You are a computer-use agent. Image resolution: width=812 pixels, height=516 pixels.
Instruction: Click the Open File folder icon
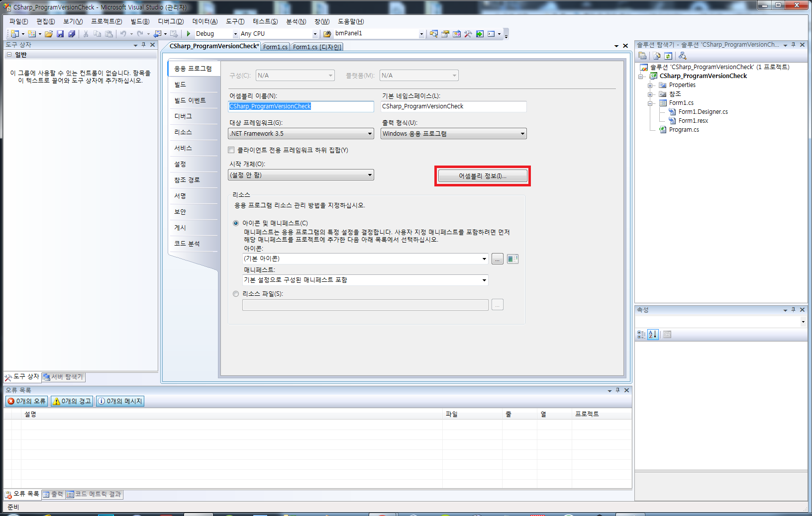tap(49, 34)
